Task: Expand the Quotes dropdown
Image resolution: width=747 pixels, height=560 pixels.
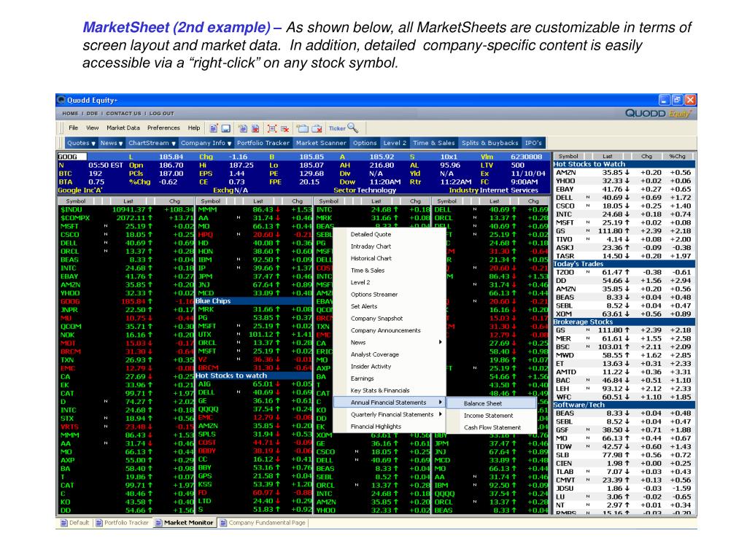Action: point(81,143)
